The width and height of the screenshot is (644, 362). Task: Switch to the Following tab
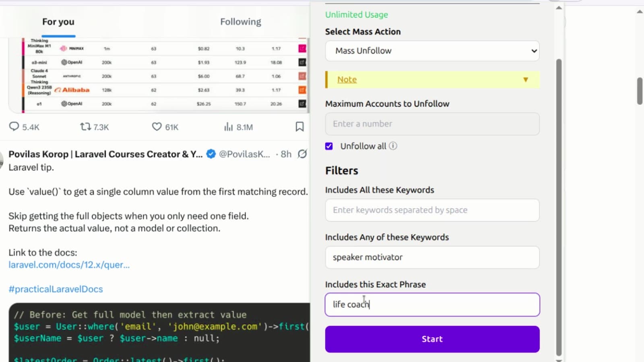[x=241, y=22]
